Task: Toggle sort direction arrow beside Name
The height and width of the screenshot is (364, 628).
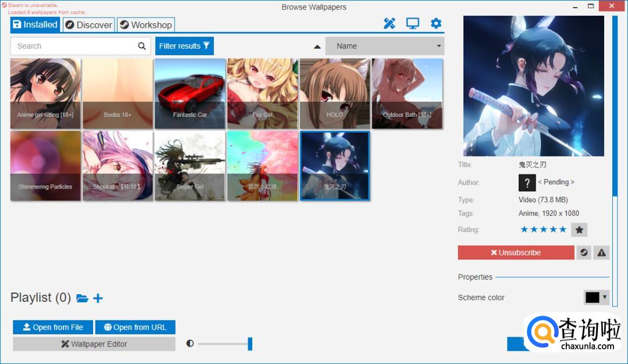Action: point(317,47)
